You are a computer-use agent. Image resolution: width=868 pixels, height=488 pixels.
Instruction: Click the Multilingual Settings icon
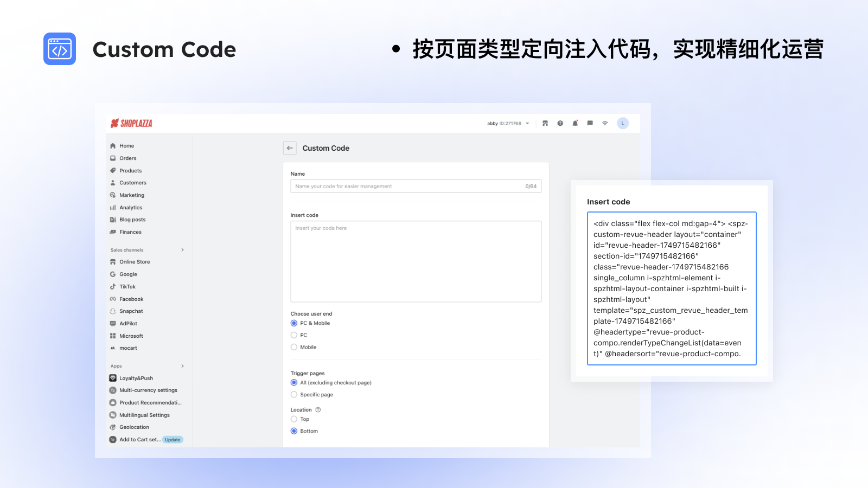pos(113,415)
